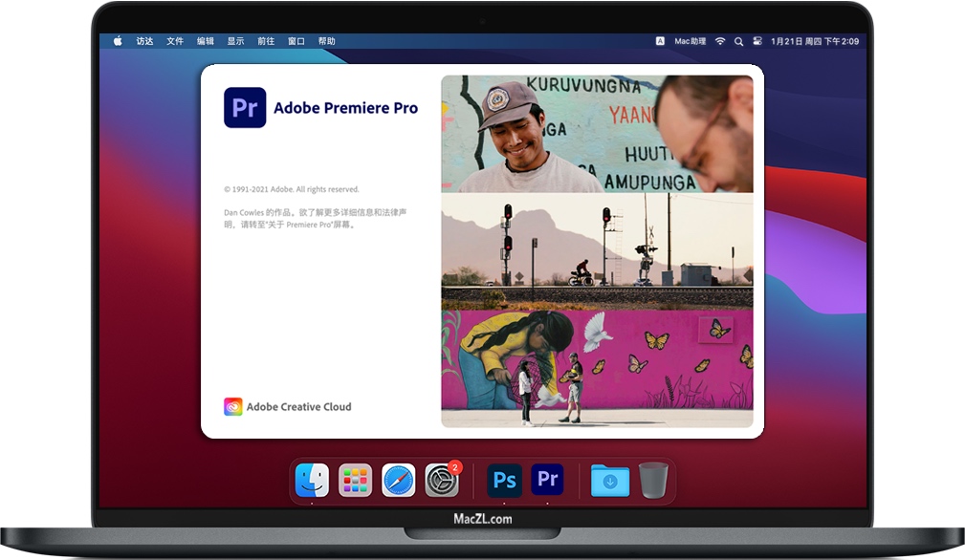The width and height of the screenshot is (965, 560).
Task: Open Photoshop from the Dock
Action: (504, 480)
